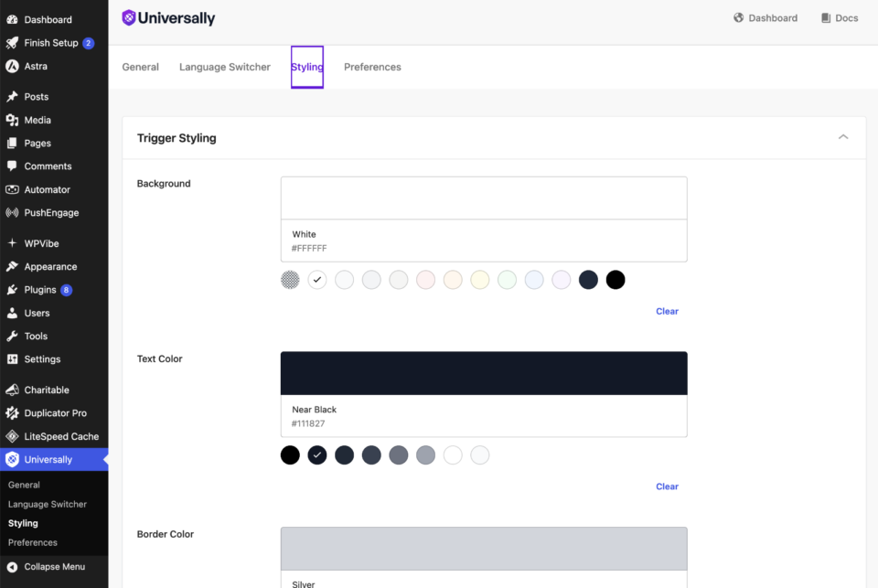878x588 pixels.
Task: Choose the medium gray text color swatch
Action: tap(399, 455)
